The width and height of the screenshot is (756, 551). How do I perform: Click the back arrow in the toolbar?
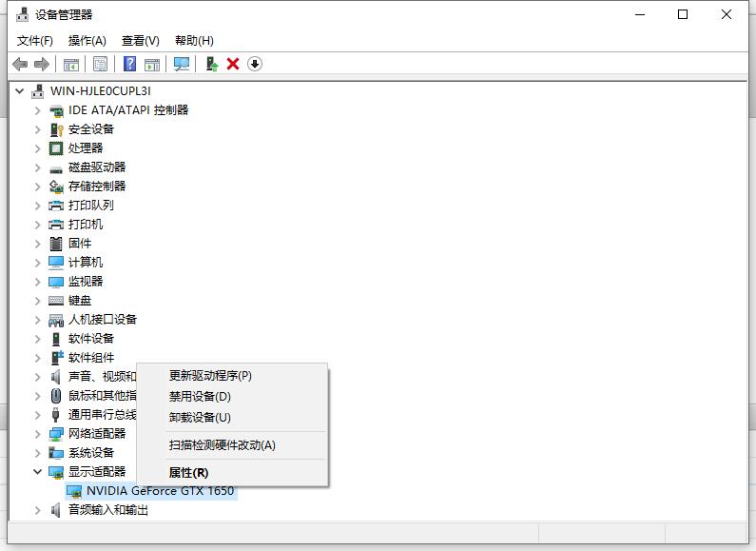pos(20,64)
